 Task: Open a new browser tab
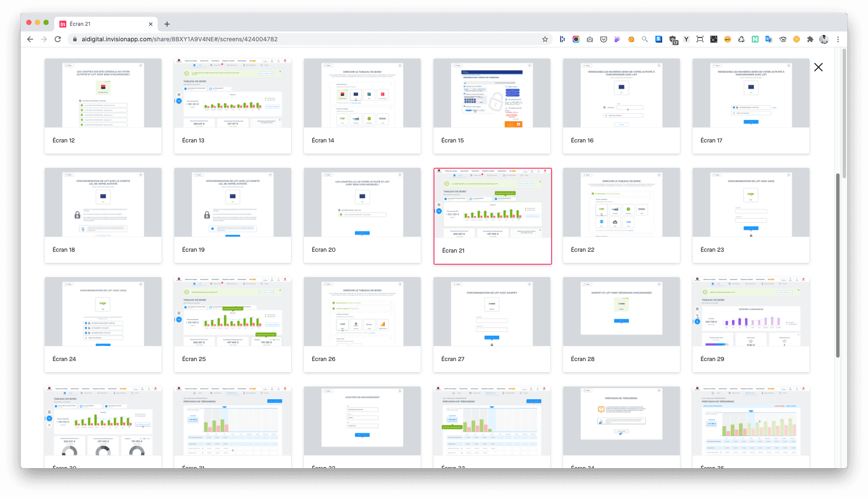click(x=167, y=24)
